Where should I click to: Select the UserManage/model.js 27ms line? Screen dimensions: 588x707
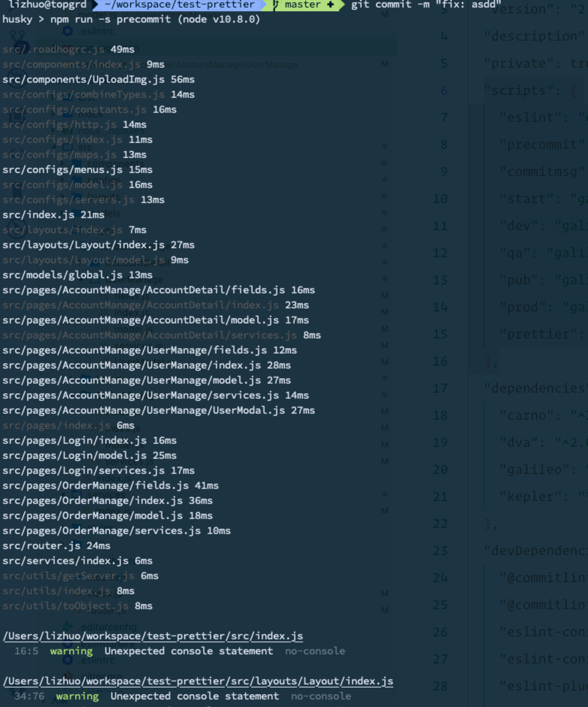[147, 380]
